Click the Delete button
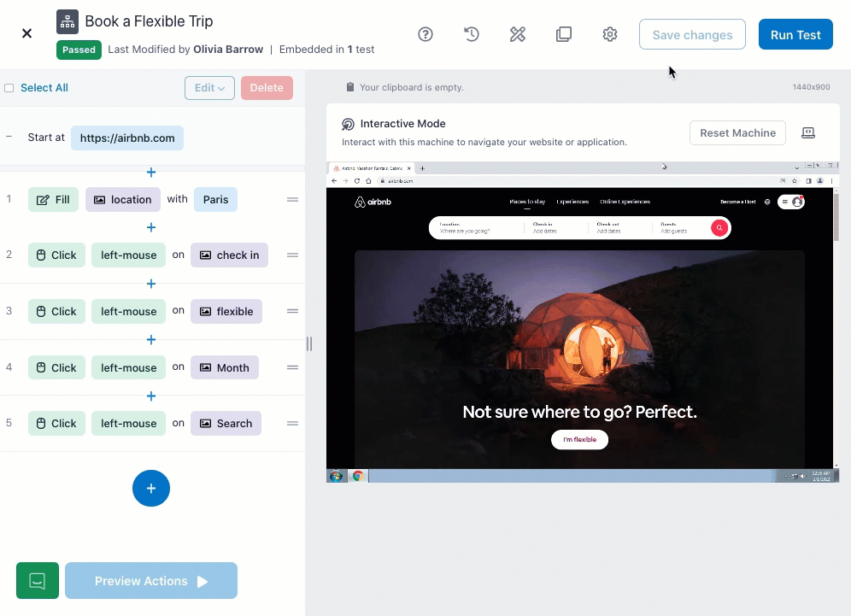851x616 pixels. [x=267, y=88]
